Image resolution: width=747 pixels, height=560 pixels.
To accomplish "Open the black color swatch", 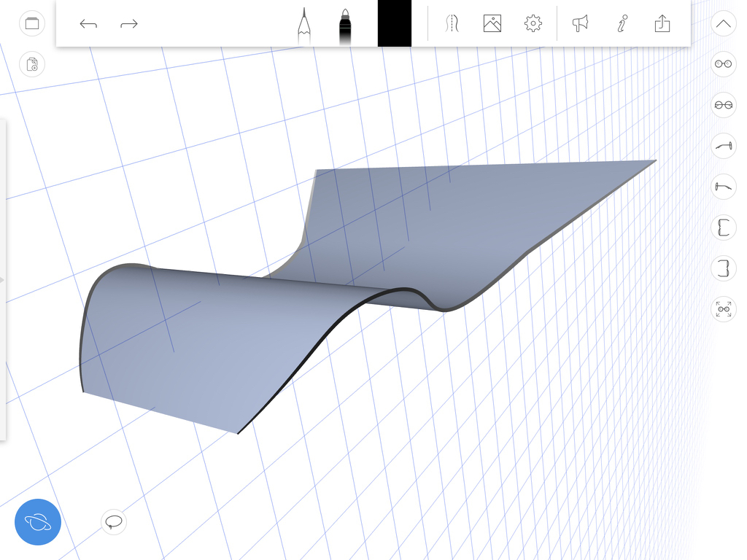I will click(394, 23).
